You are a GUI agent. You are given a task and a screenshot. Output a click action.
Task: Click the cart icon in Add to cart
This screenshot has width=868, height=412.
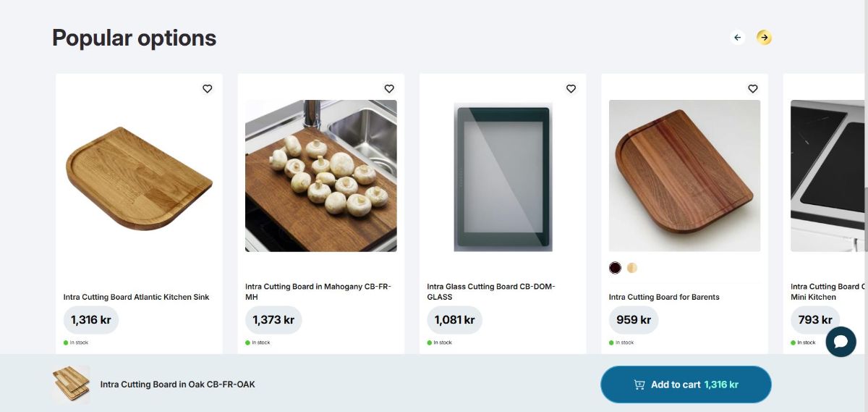coord(639,384)
